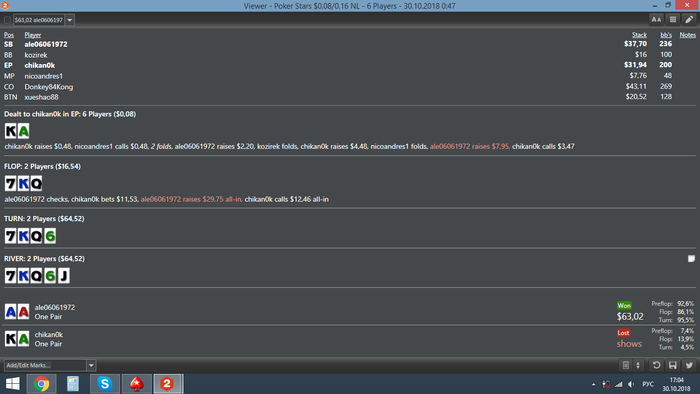Click the red Lost badge
The height and width of the screenshot is (394, 700).
tap(623, 333)
